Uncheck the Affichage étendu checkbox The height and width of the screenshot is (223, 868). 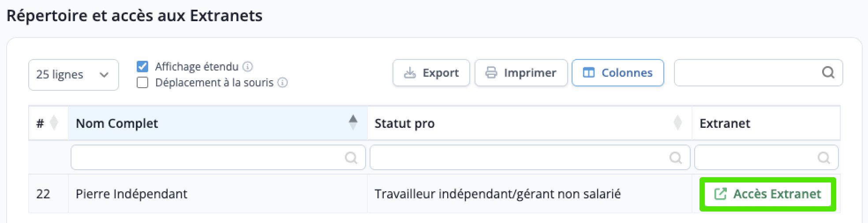tap(142, 67)
